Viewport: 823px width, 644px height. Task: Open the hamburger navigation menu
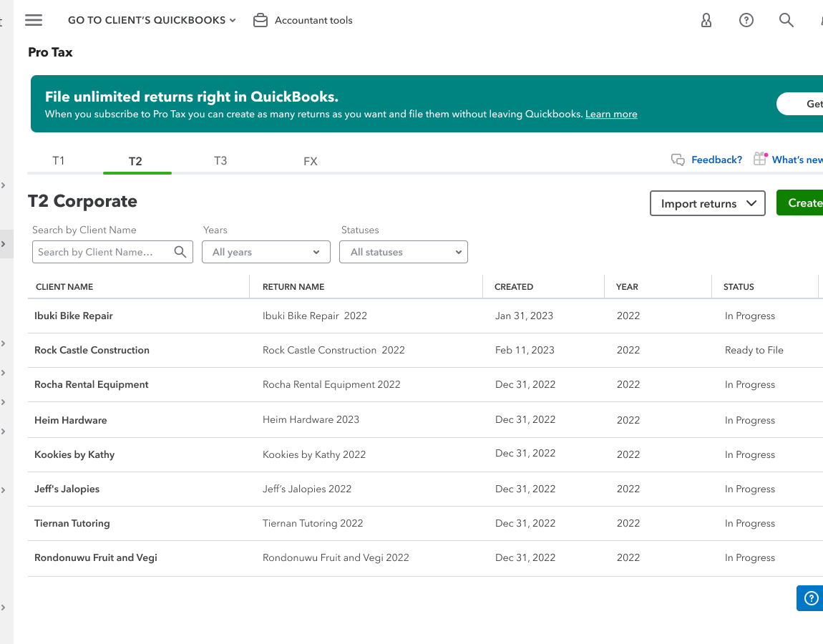coord(34,20)
